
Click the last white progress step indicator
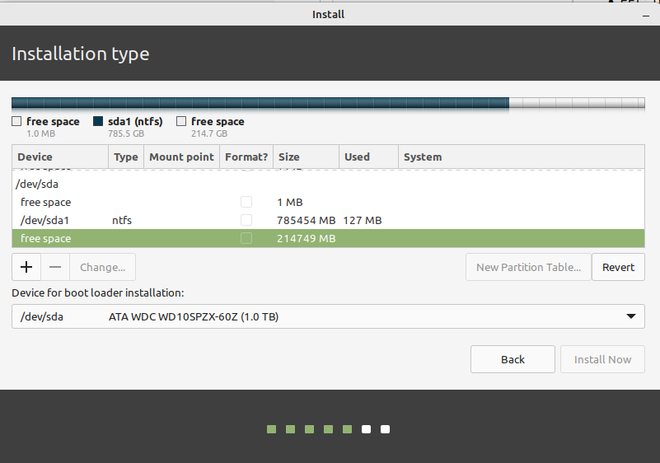(x=385, y=429)
